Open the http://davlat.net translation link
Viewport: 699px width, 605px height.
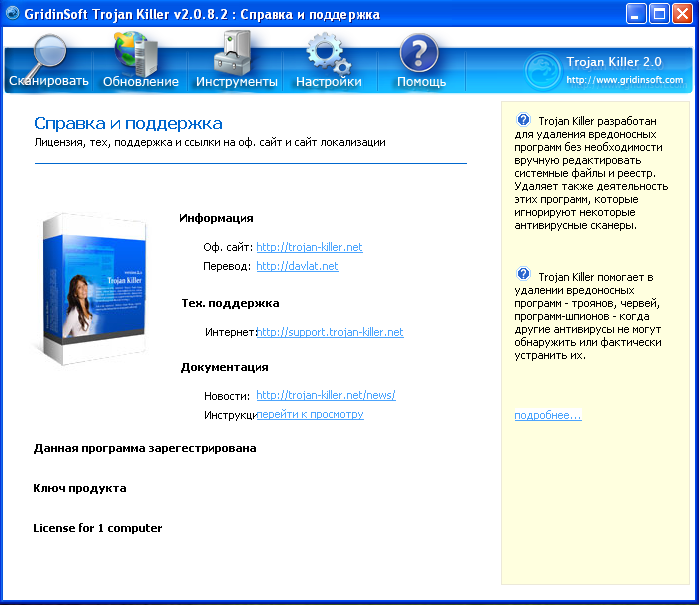[297, 266]
